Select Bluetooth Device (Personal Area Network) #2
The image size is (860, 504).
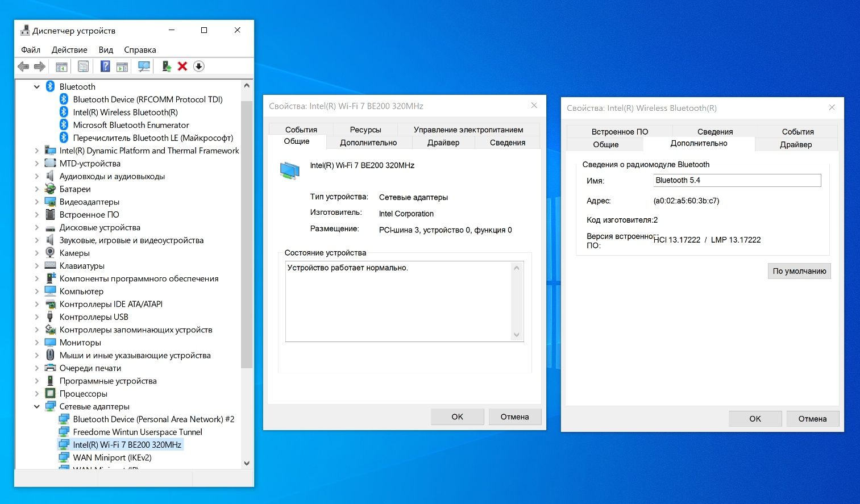[153, 419]
